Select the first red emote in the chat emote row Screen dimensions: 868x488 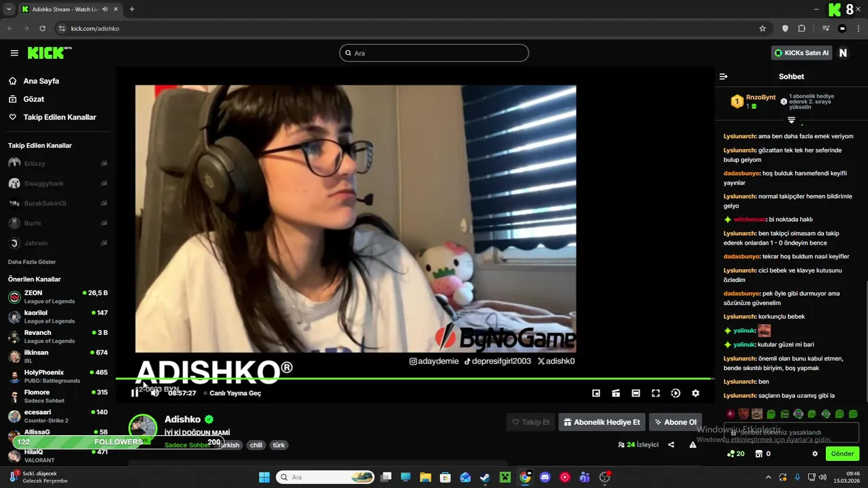coord(730,413)
